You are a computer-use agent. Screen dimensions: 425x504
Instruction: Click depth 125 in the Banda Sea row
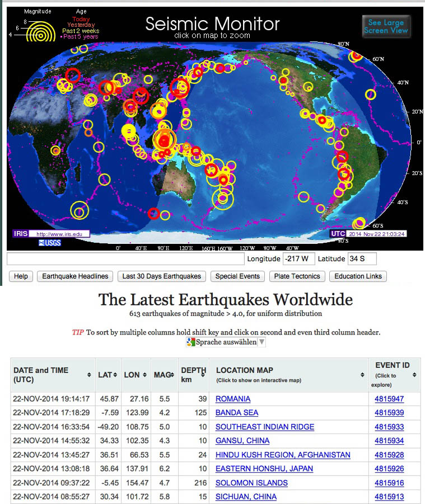click(200, 413)
